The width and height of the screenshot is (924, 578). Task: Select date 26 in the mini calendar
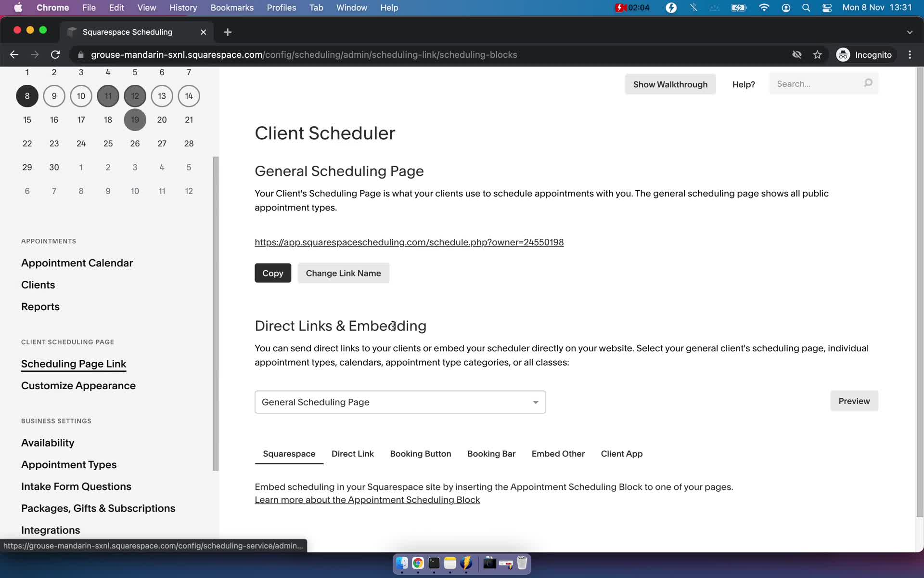pos(135,144)
